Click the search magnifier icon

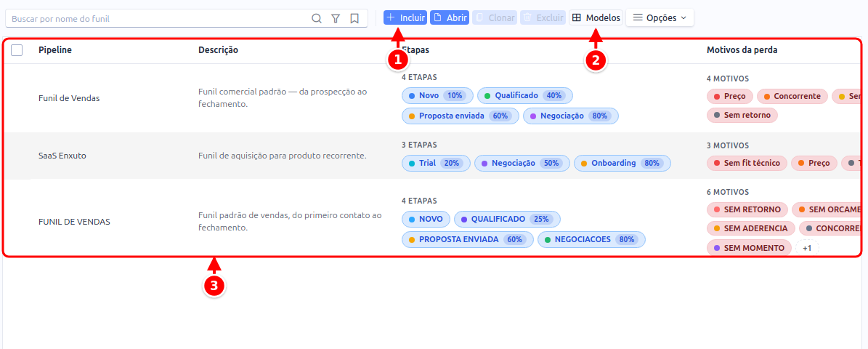pyautogui.click(x=317, y=18)
